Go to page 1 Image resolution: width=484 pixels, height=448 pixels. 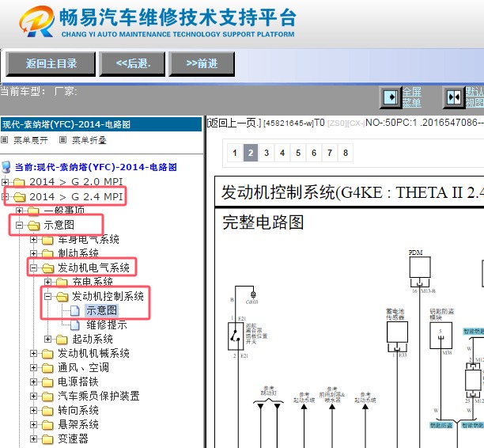[x=235, y=153]
